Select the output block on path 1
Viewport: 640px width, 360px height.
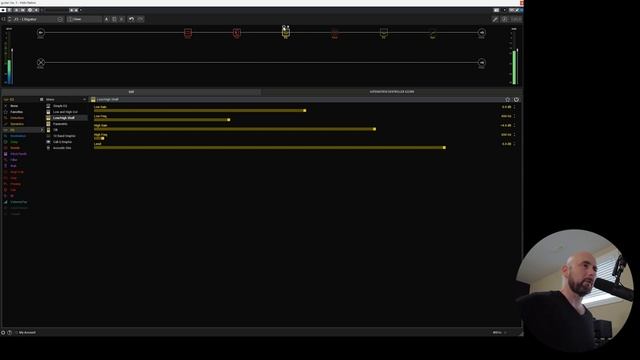(x=482, y=33)
